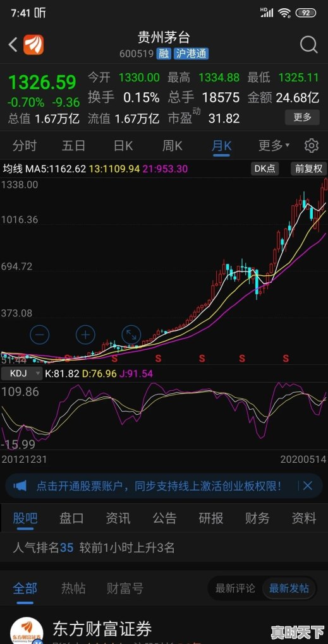Tap the 13:1109.94 moving average value
Screen dimensions: 328x644
pos(114,169)
